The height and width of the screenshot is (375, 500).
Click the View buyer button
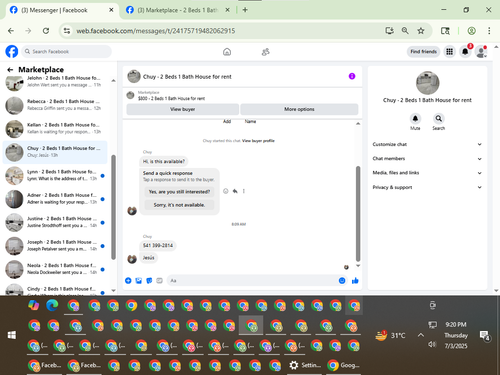tap(183, 109)
